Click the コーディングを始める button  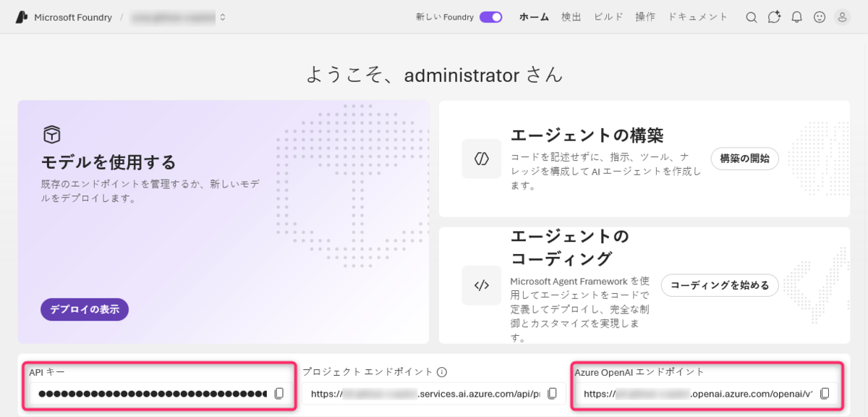click(720, 285)
